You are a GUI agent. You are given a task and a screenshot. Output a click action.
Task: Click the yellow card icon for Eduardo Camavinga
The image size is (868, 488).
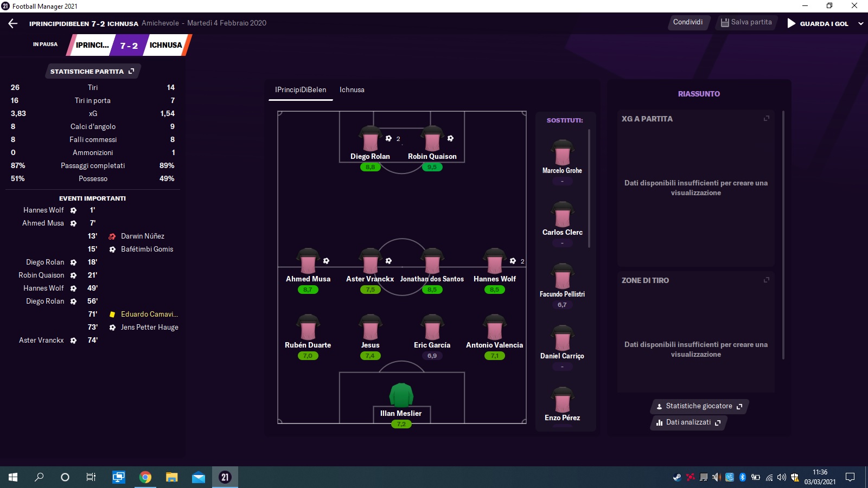112,314
